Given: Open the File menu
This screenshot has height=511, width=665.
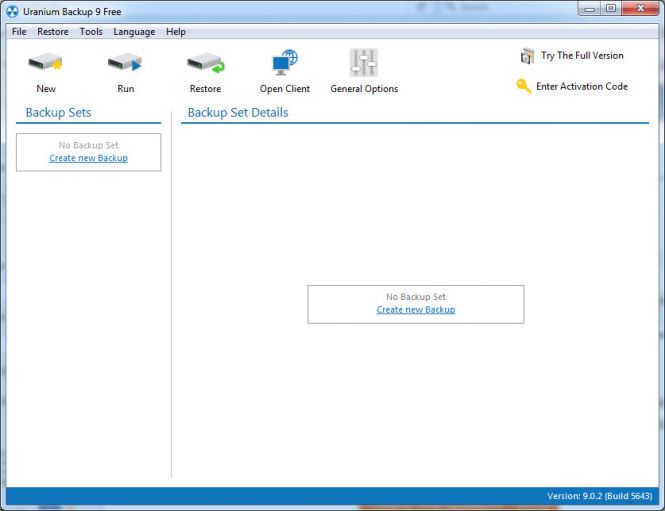Looking at the screenshot, I should pyautogui.click(x=19, y=32).
